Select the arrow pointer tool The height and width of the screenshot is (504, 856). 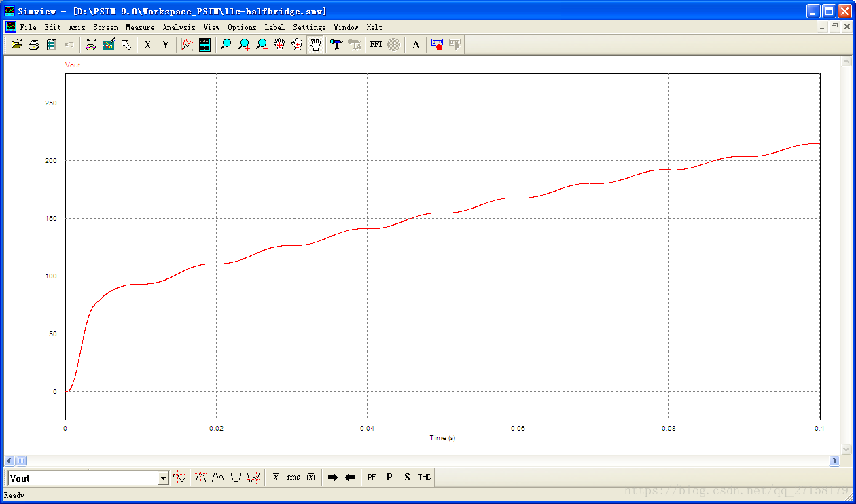[126, 45]
